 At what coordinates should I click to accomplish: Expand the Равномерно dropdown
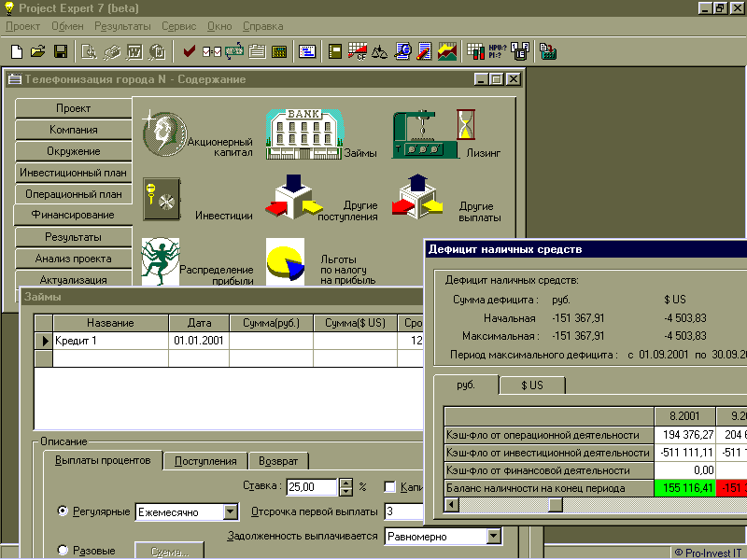point(494,536)
